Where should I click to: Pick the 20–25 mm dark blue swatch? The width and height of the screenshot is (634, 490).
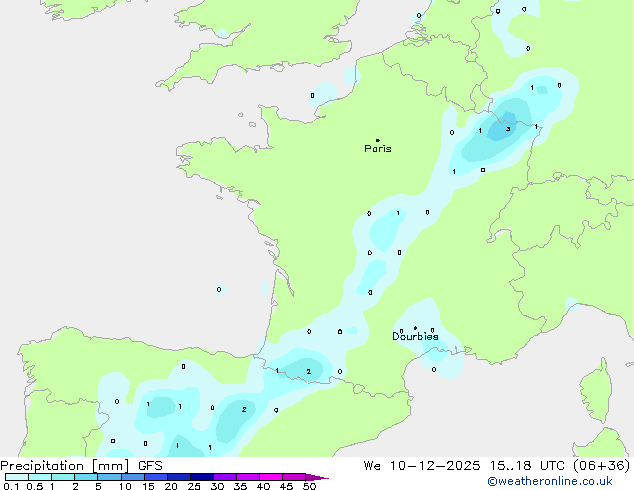click(x=179, y=477)
